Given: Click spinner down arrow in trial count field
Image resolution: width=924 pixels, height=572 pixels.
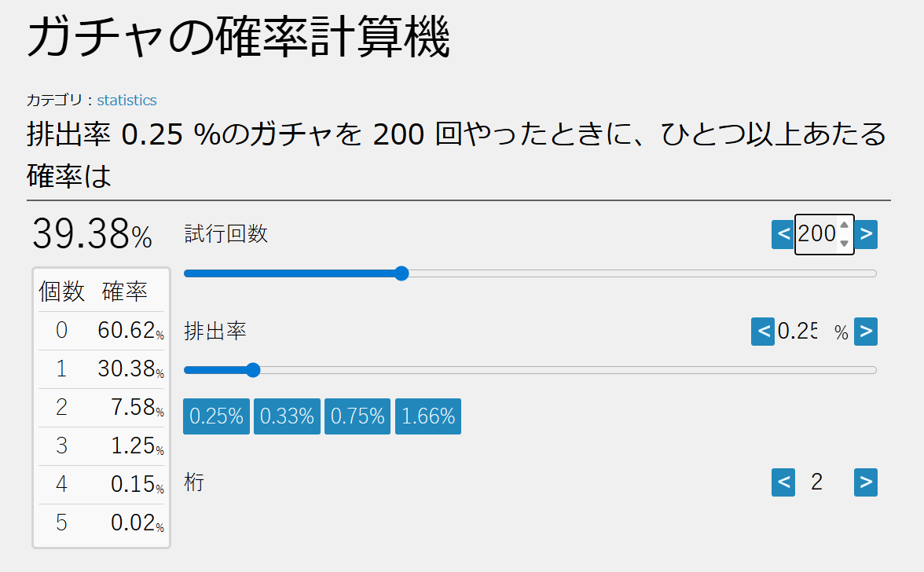Looking at the screenshot, I should pos(844,243).
